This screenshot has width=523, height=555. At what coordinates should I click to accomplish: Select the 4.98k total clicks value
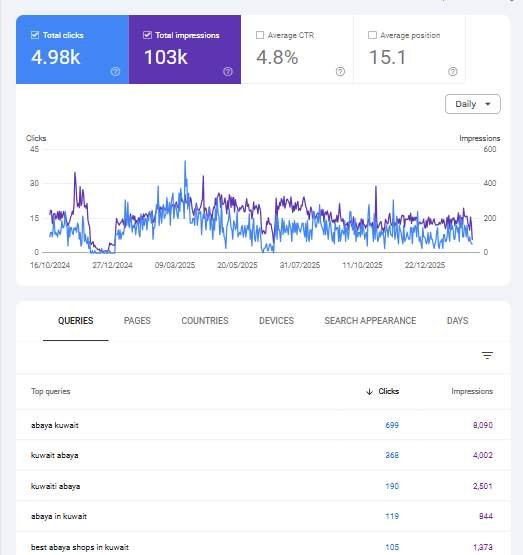coord(56,57)
